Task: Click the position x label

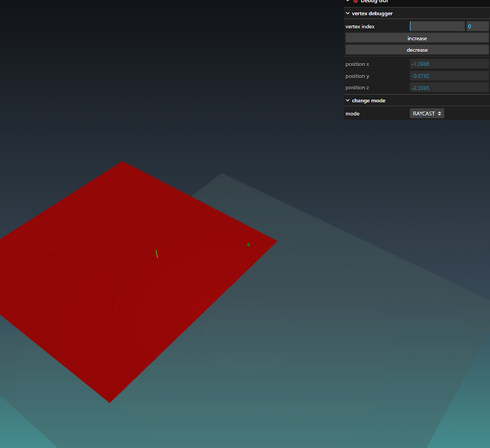Action: point(357,64)
